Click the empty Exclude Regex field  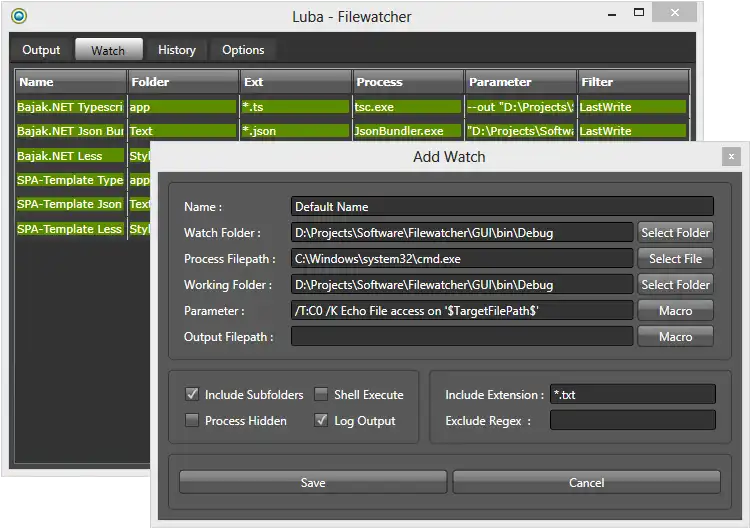point(633,420)
